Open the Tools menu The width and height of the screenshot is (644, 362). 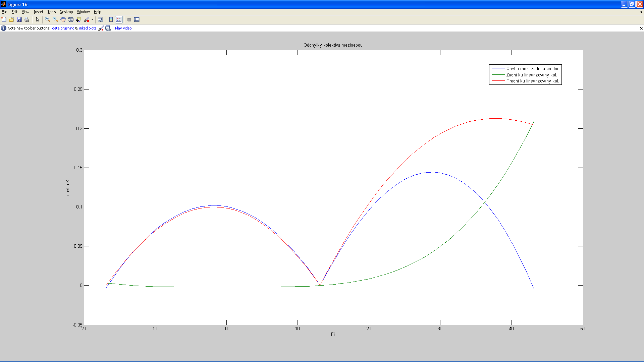tap(51, 12)
